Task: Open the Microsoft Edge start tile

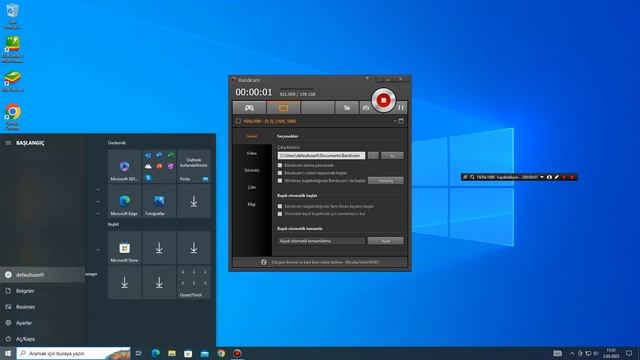Action: [x=124, y=201]
